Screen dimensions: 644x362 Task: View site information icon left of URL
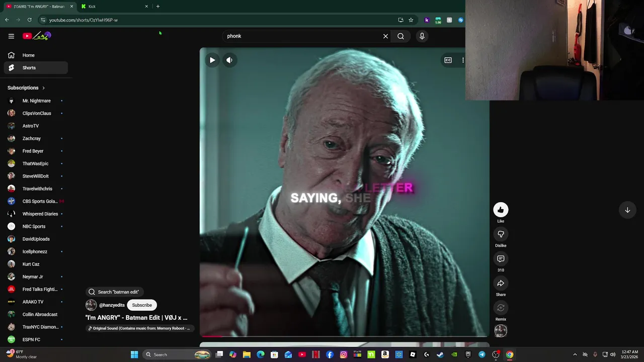pos(43,20)
